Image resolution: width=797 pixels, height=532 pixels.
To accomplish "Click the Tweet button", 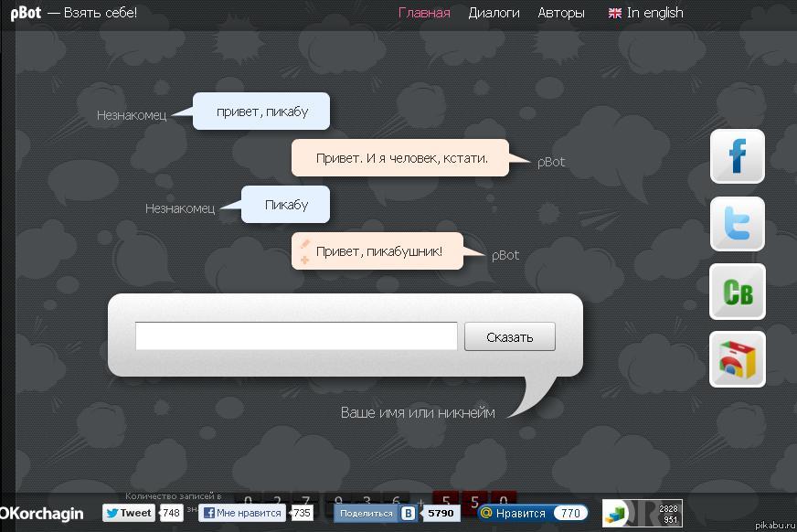I will pyautogui.click(x=128, y=513).
